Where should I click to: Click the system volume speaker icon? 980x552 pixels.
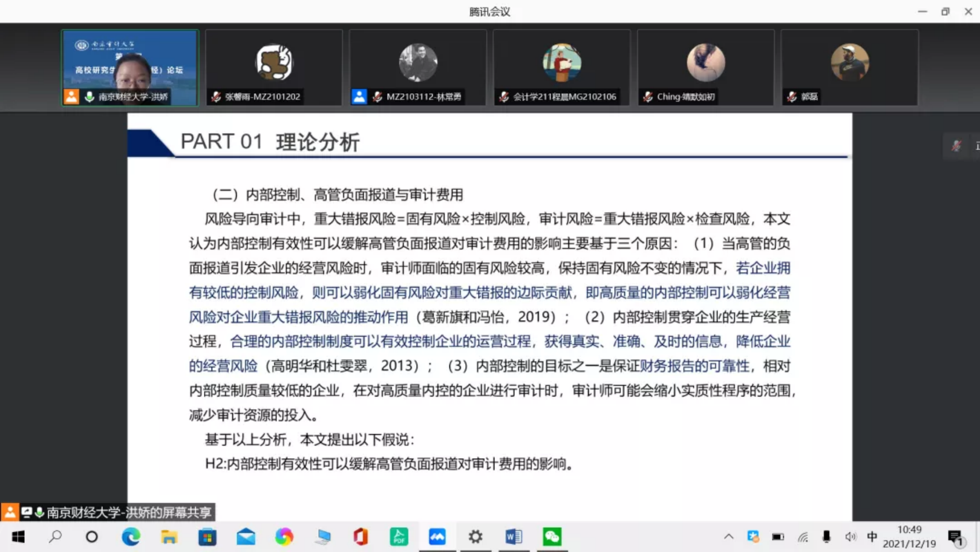851,537
